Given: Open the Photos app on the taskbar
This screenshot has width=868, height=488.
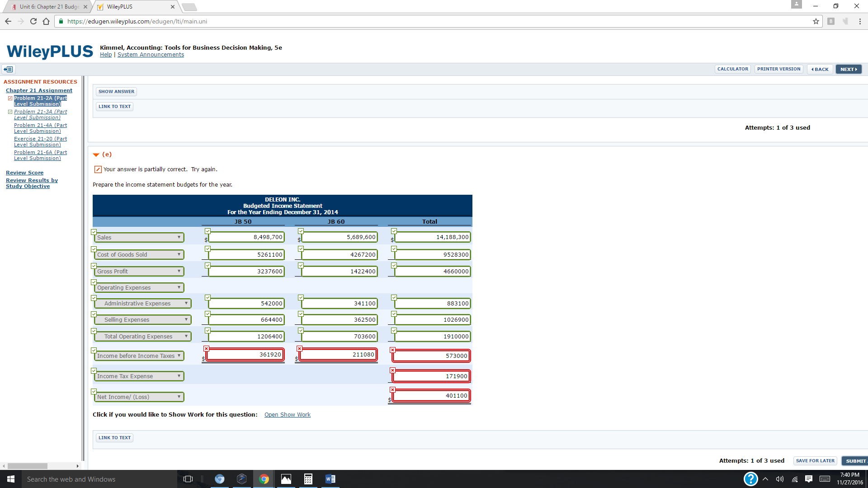Looking at the screenshot, I should coord(286,479).
